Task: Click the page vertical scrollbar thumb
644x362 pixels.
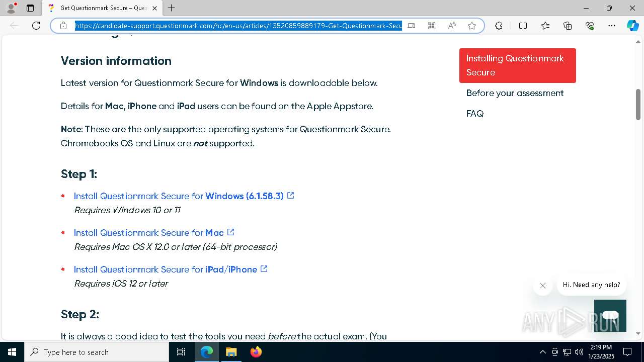Action: (638, 105)
